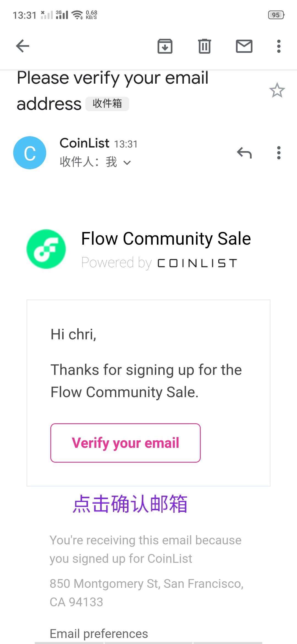Tap the CoinList sender name
Screen dimensions: 297x644
(84, 143)
